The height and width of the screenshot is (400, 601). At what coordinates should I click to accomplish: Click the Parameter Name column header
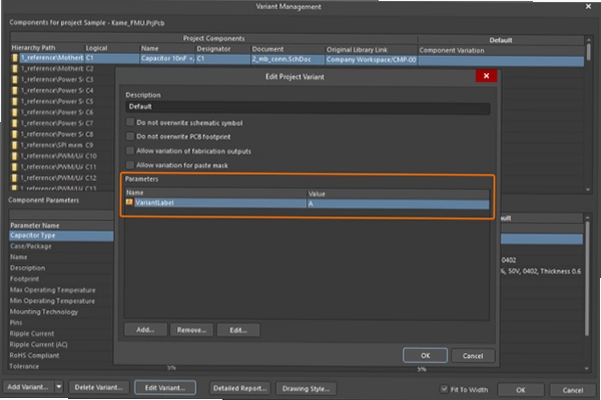[61, 225]
